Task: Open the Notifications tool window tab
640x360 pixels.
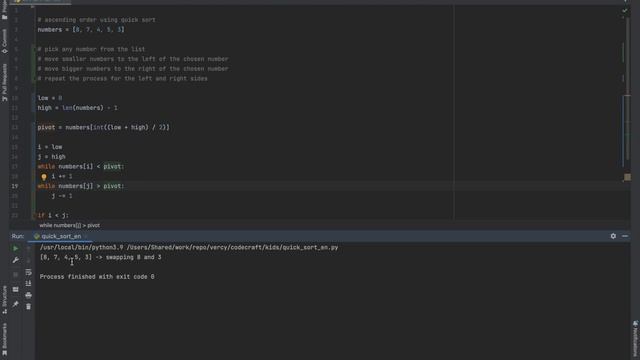Action: 636,338
